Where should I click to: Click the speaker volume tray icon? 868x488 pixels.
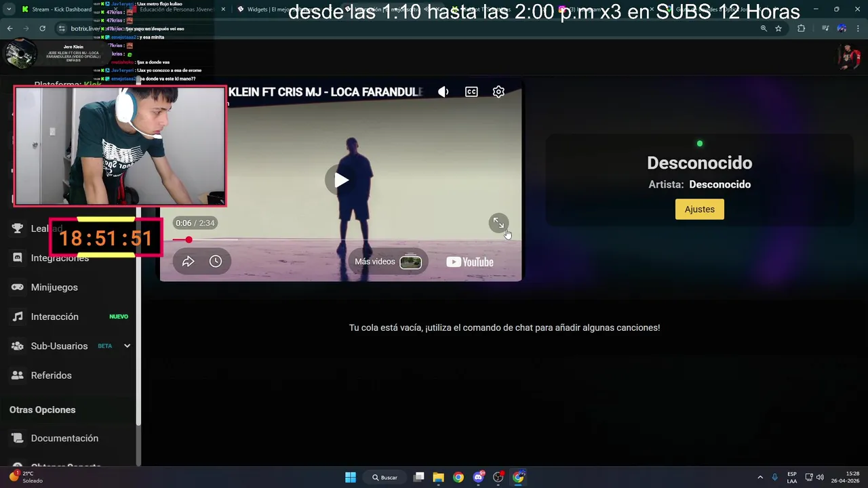820,477
